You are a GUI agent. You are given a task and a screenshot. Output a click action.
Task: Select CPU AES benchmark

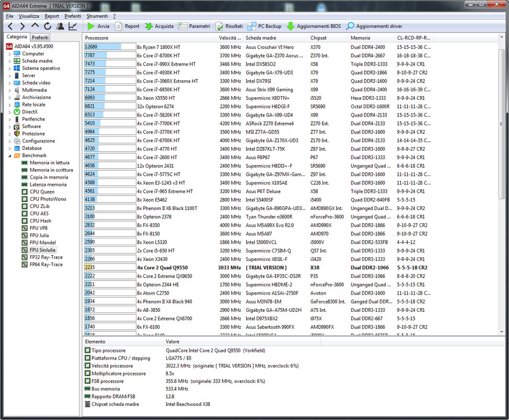[x=39, y=213]
